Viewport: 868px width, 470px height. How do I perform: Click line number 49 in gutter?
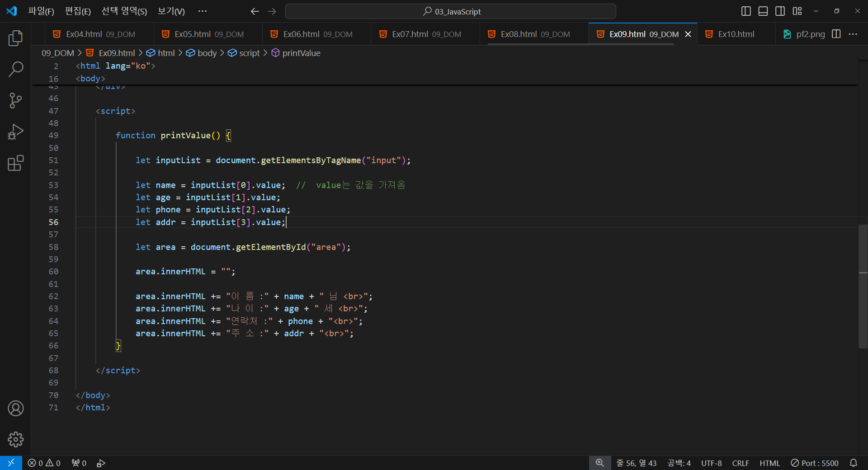pos(53,136)
